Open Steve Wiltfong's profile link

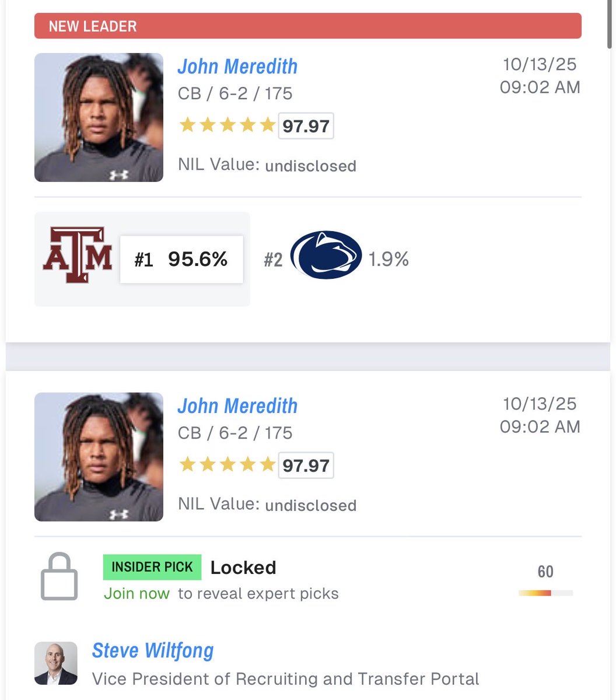click(153, 650)
